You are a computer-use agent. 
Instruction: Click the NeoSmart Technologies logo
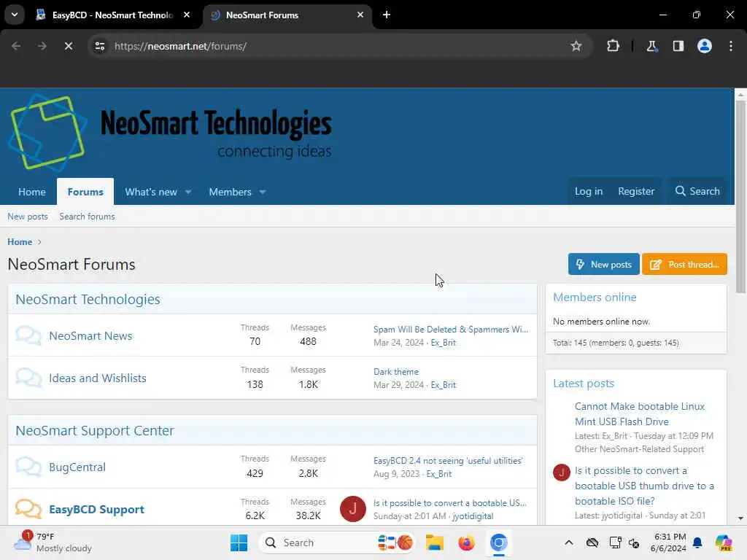pos(170,133)
